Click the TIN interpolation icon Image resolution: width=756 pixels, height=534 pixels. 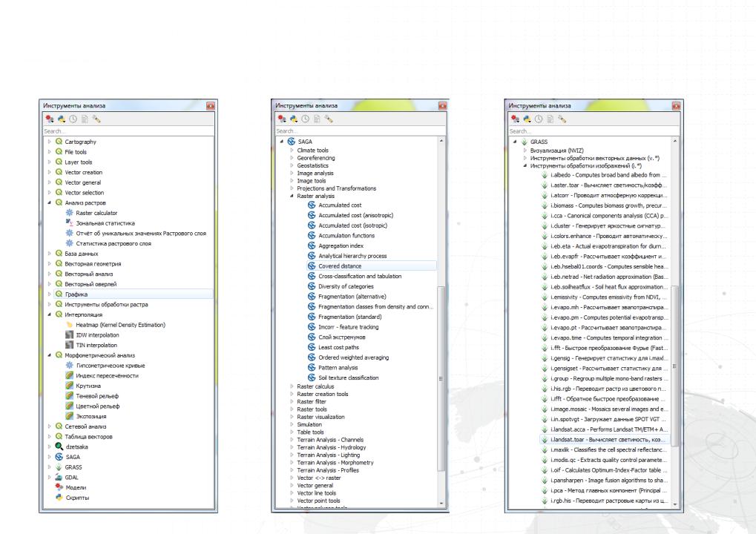point(70,345)
